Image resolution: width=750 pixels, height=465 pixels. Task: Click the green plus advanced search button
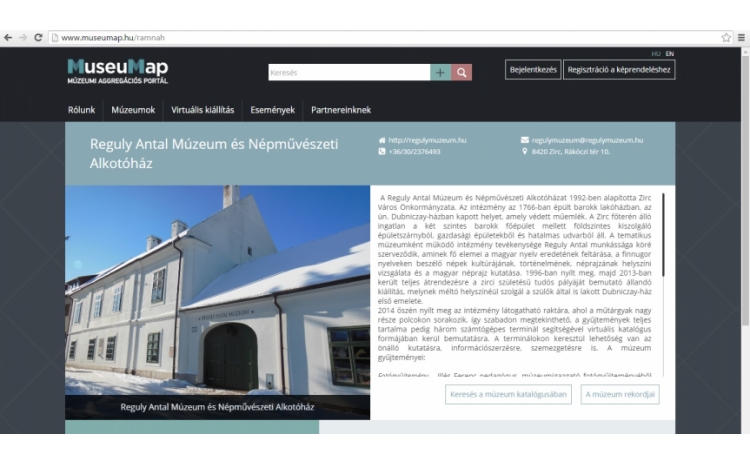click(441, 72)
